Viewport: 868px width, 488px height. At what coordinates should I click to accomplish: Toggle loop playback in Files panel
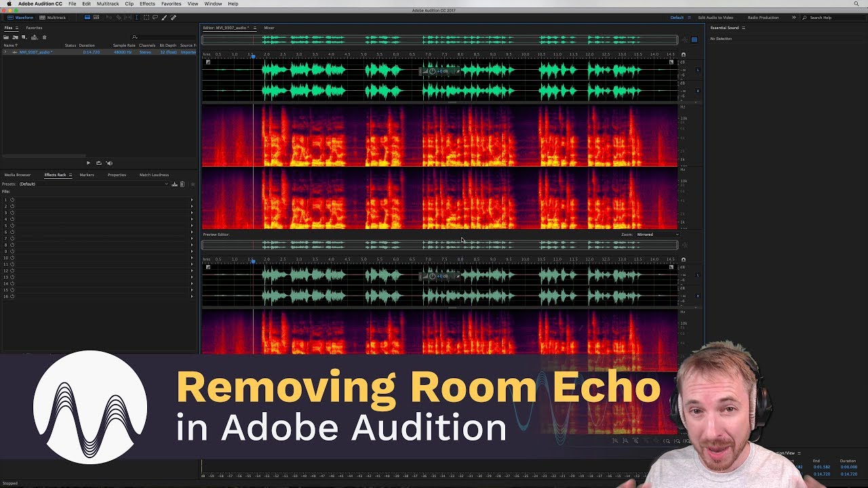point(99,163)
